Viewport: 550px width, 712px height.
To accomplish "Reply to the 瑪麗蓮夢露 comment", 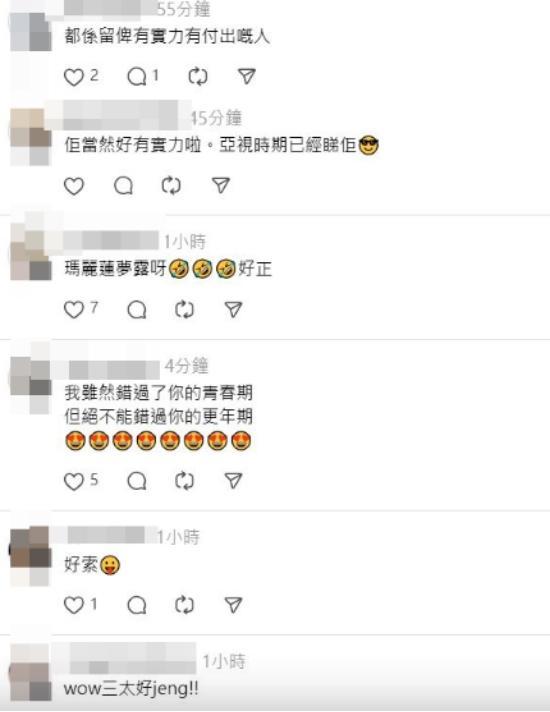I will pos(137,310).
